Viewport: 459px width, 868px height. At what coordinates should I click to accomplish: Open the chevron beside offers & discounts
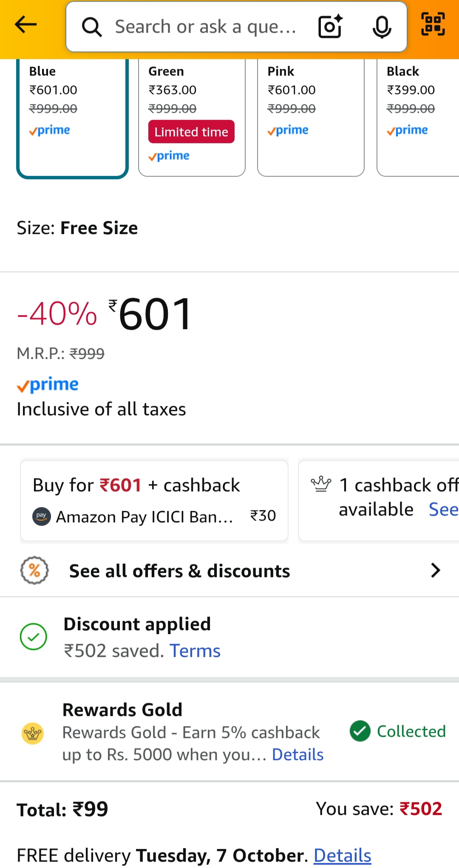point(435,570)
